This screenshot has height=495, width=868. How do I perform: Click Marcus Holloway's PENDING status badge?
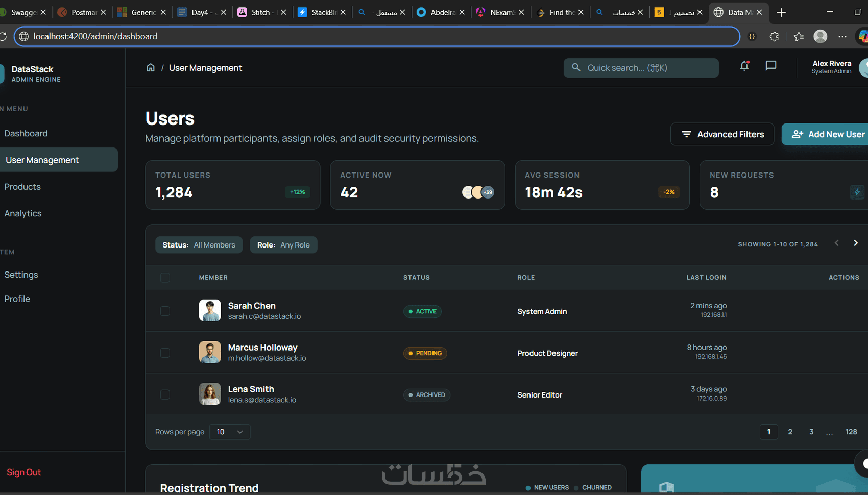tap(425, 353)
